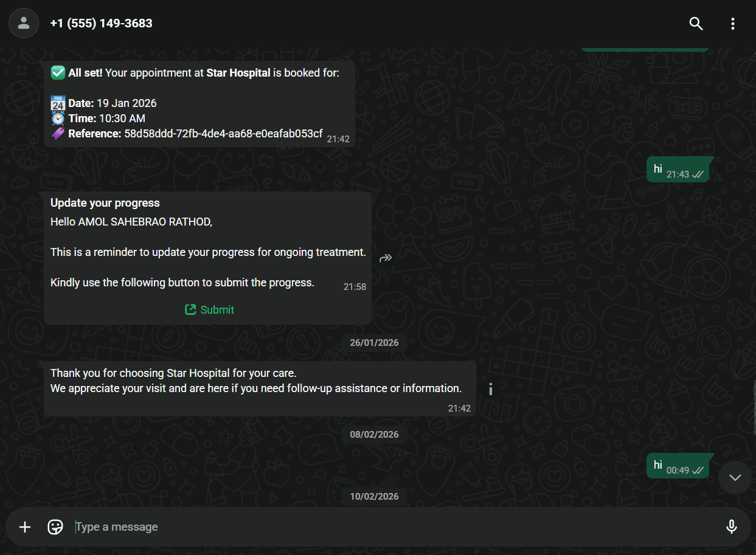756x555 pixels.
Task: Click the external-link icon next to Submit
Action: pyautogui.click(x=190, y=309)
